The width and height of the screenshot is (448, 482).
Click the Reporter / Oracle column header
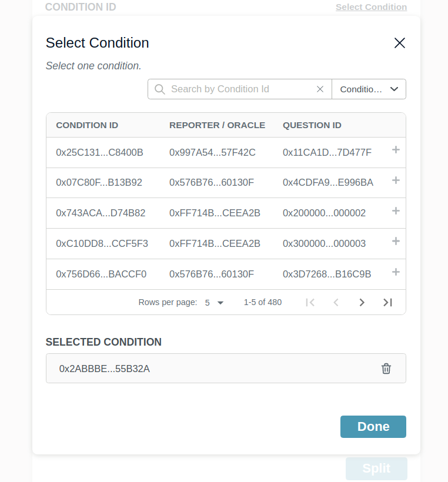tap(217, 125)
